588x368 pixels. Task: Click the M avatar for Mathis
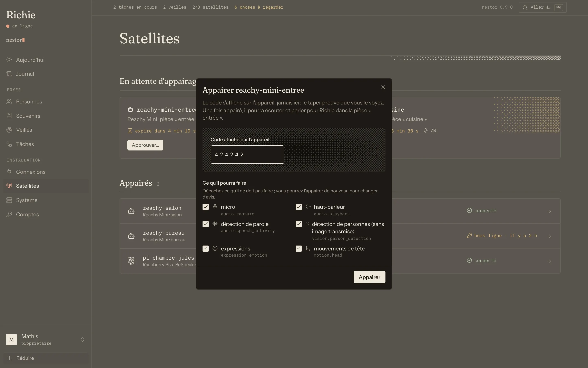coord(11,340)
